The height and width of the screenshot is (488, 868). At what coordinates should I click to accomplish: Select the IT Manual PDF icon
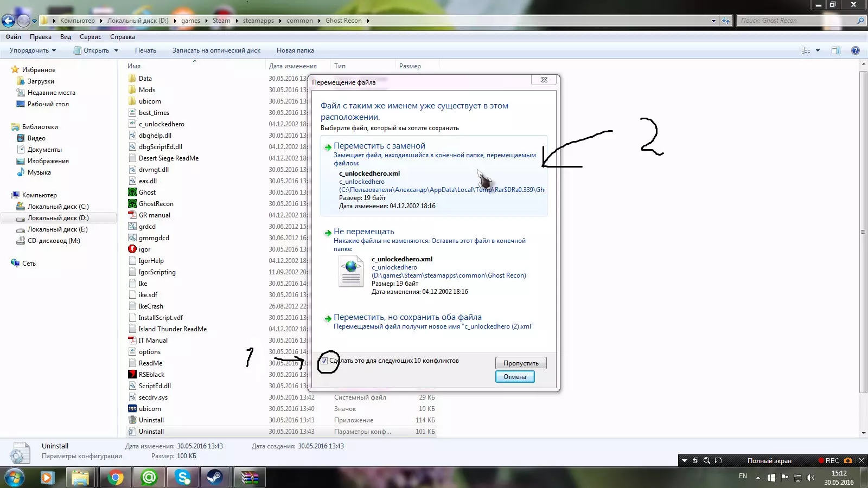tap(132, 341)
